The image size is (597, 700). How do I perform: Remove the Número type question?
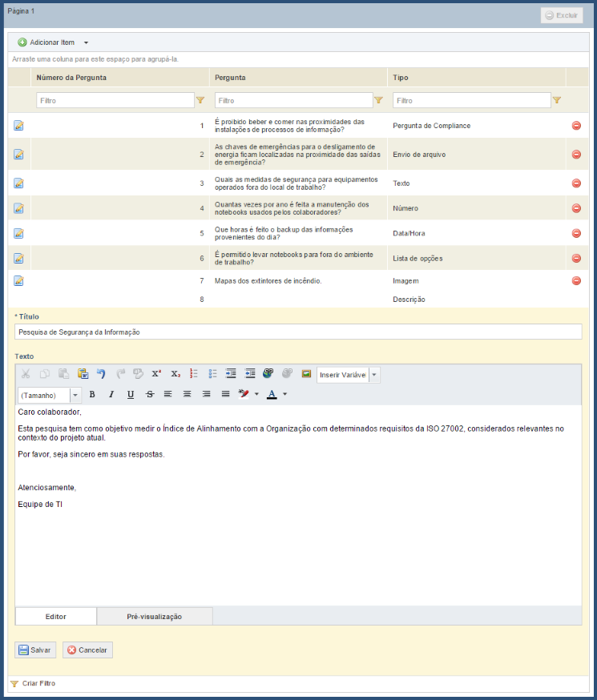click(576, 208)
